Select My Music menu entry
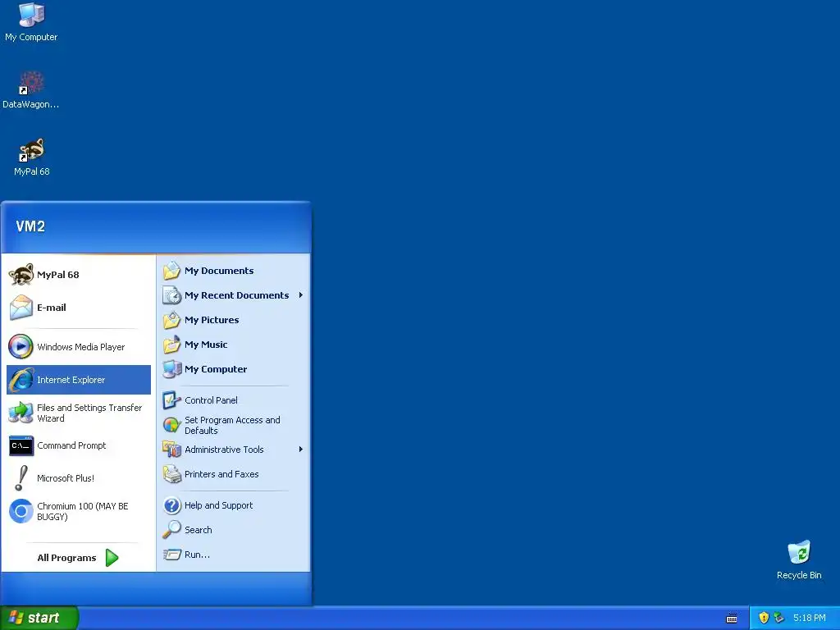The image size is (840, 630). 206,345
